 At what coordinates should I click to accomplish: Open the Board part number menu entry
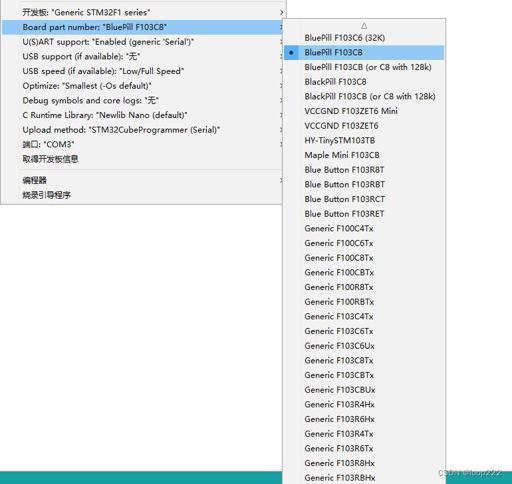[143, 27]
